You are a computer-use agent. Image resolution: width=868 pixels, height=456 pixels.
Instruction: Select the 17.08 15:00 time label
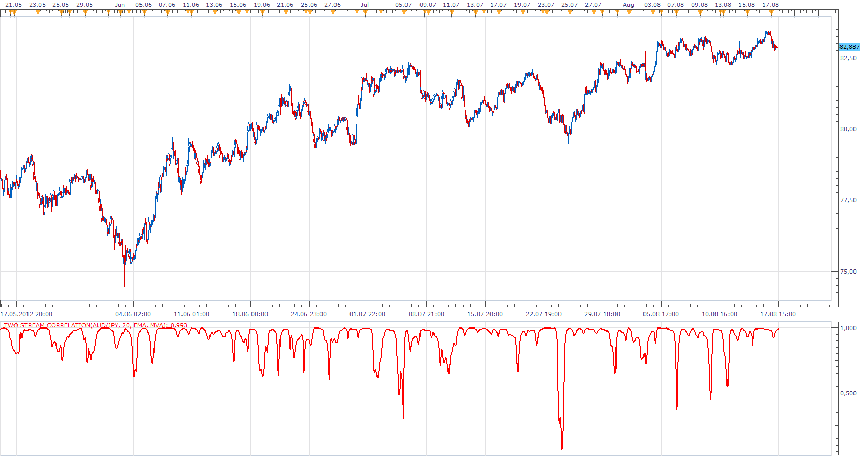[x=778, y=314]
